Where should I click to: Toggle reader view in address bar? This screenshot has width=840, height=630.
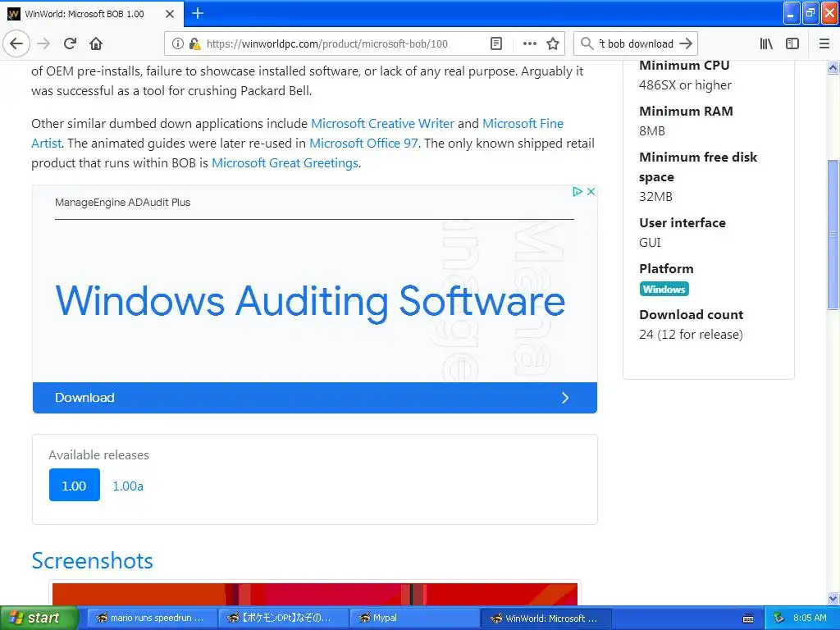496,44
